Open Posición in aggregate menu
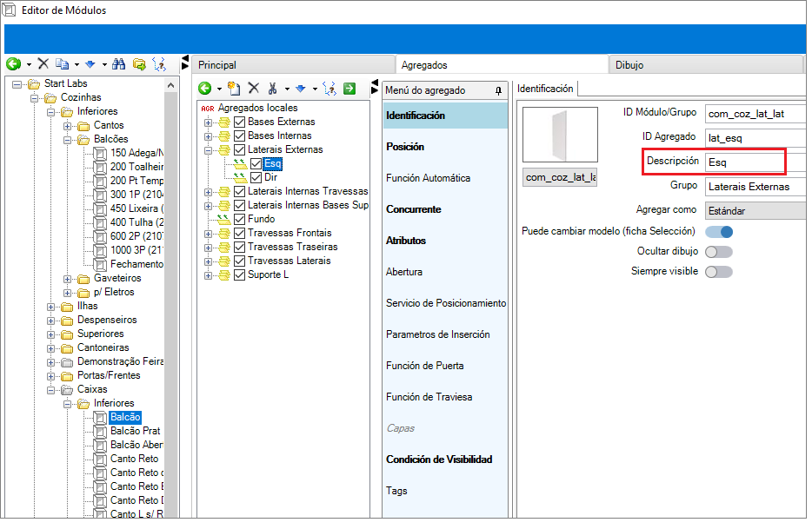Image resolution: width=812 pixels, height=529 pixels. (405, 147)
